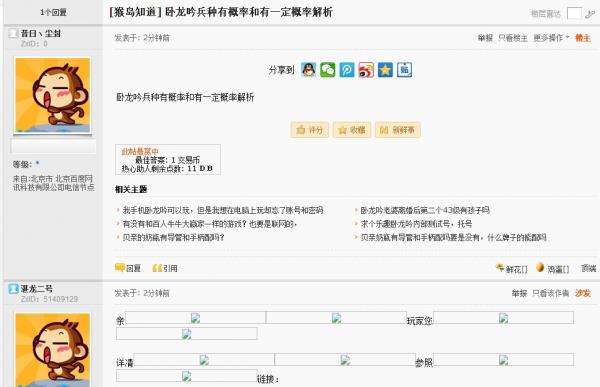Click the ZdID: 51409129 text
Viewport: 600px width, 387px height.
(49, 299)
